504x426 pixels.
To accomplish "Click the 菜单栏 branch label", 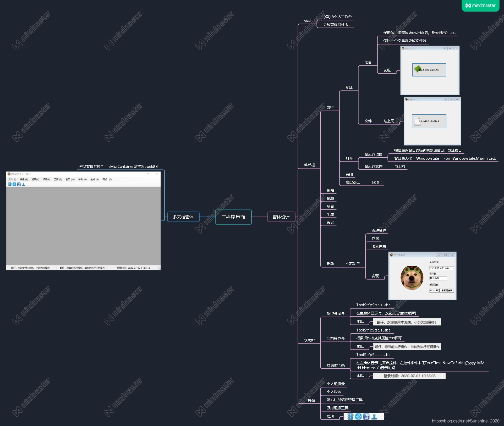I will pyautogui.click(x=309, y=165).
